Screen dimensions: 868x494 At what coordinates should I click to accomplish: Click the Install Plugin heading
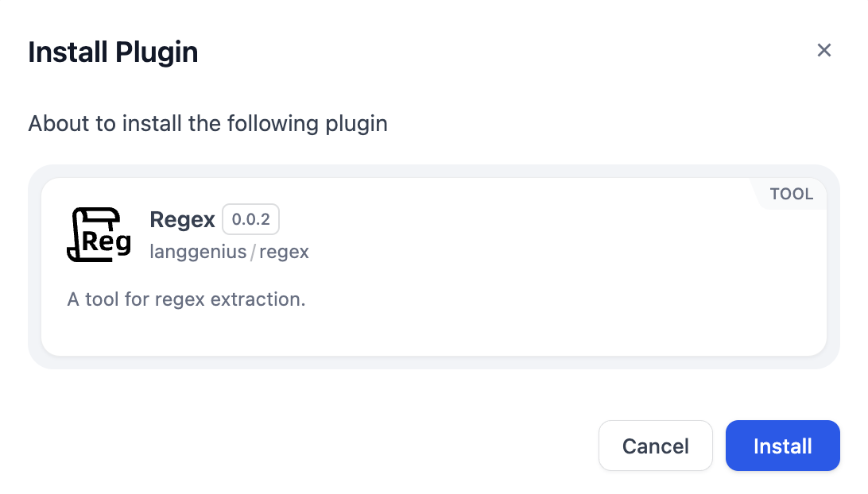point(113,52)
